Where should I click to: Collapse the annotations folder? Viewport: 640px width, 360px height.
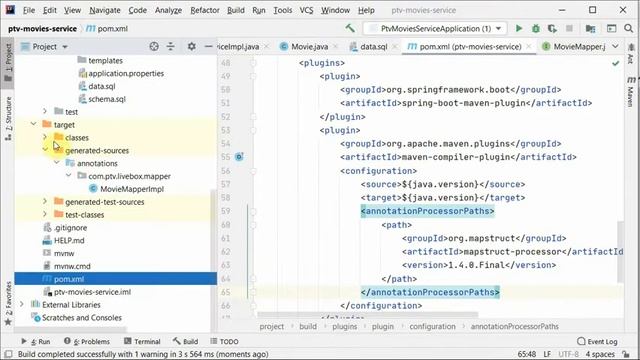(x=57, y=163)
